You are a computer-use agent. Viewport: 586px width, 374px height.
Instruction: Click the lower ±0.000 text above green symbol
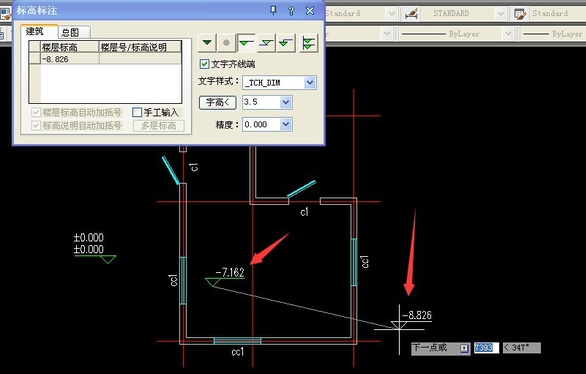point(89,249)
